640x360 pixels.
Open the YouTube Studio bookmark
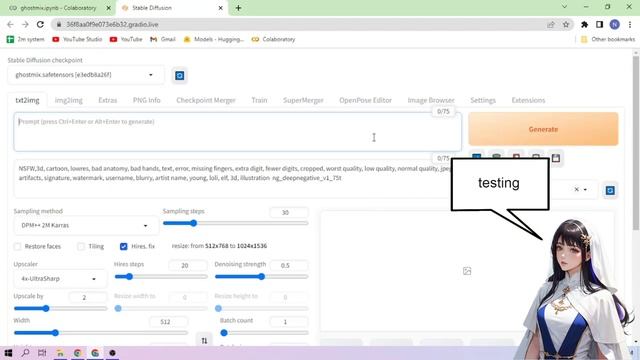pos(78,39)
